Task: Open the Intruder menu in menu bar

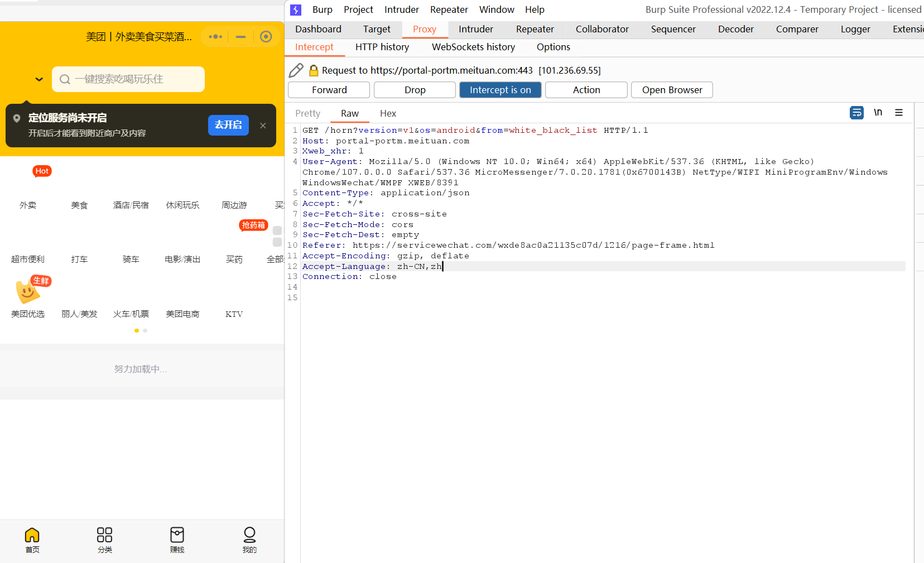Action: [x=402, y=9]
